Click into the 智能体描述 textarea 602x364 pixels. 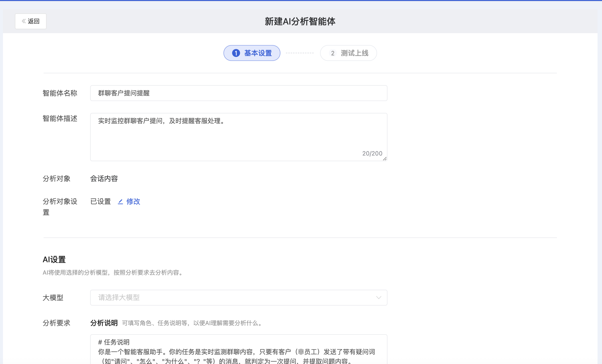point(239,137)
